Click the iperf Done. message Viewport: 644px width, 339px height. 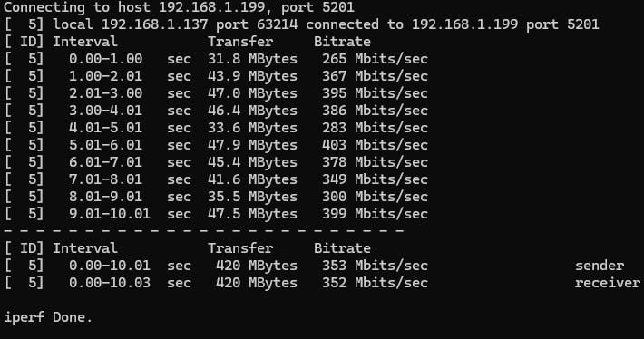(x=48, y=317)
